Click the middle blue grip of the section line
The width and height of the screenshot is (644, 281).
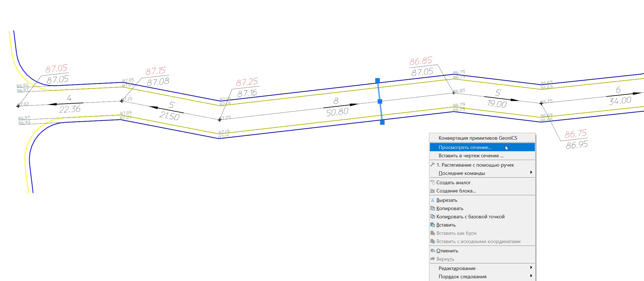380,101
